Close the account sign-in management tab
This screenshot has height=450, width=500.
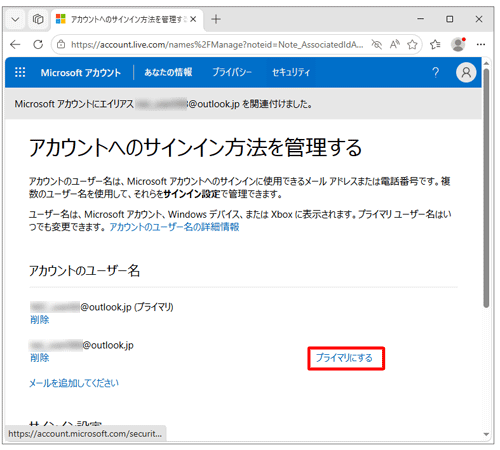(193, 19)
